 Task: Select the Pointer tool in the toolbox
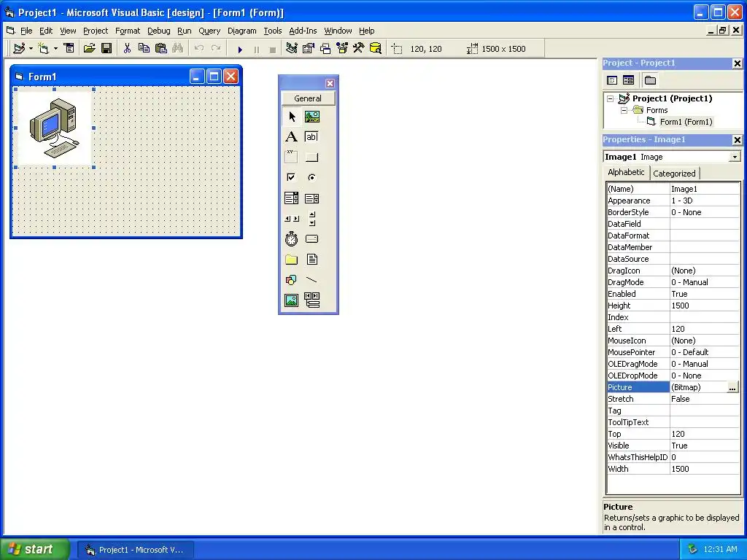pyautogui.click(x=292, y=117)
